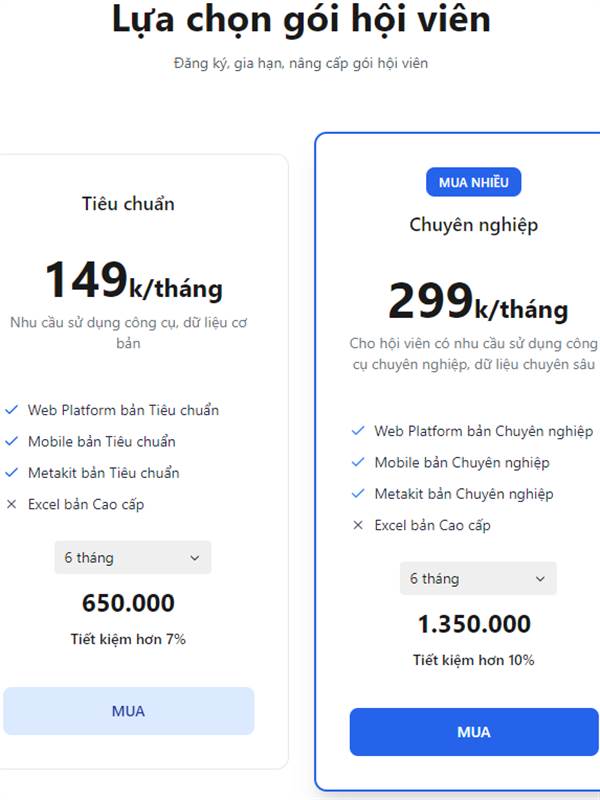Image resolution: width=600 pixels, height=800 pixels.
Task: Select the Tiêu chuẩn plan title
Action: pos(128,204)
